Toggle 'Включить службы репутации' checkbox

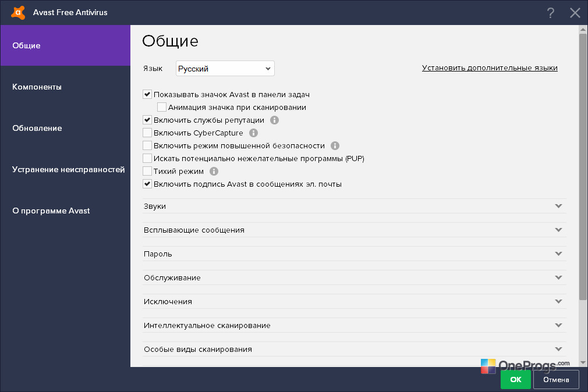[x=147, y=120]
